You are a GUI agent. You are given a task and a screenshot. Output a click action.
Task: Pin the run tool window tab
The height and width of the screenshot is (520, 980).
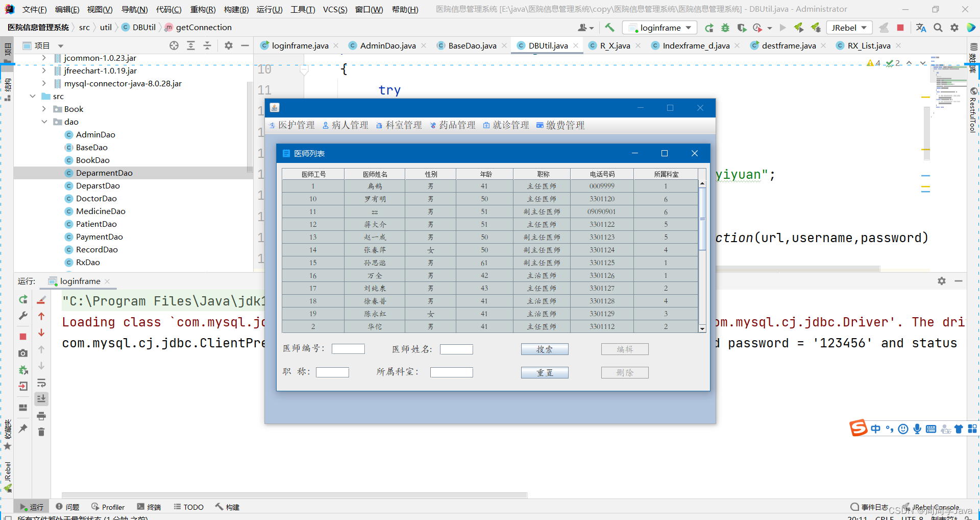(22, 429)
